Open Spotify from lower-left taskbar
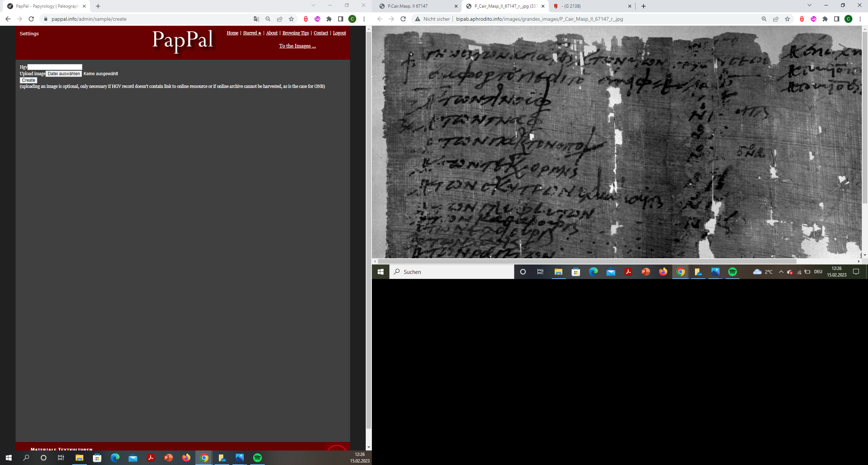The height and width of the screenshot is (465, 868). 257,458
